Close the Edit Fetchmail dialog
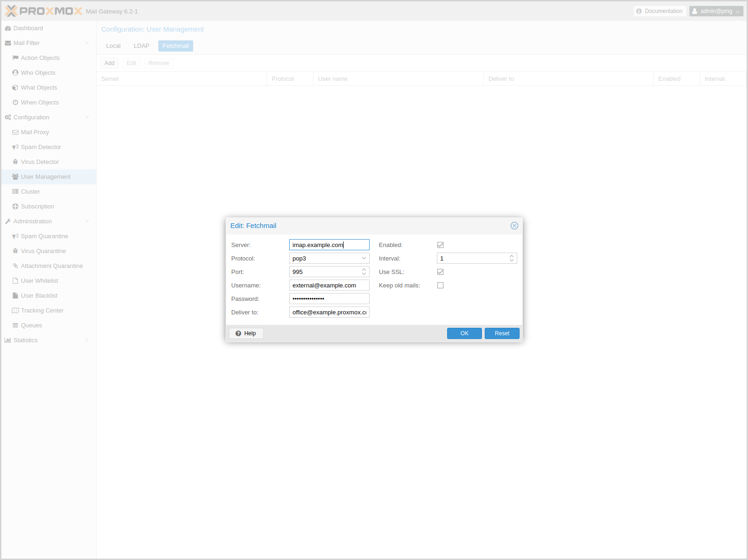The width and height of the screenshot is (748, 560). click(x=514, y=226)
